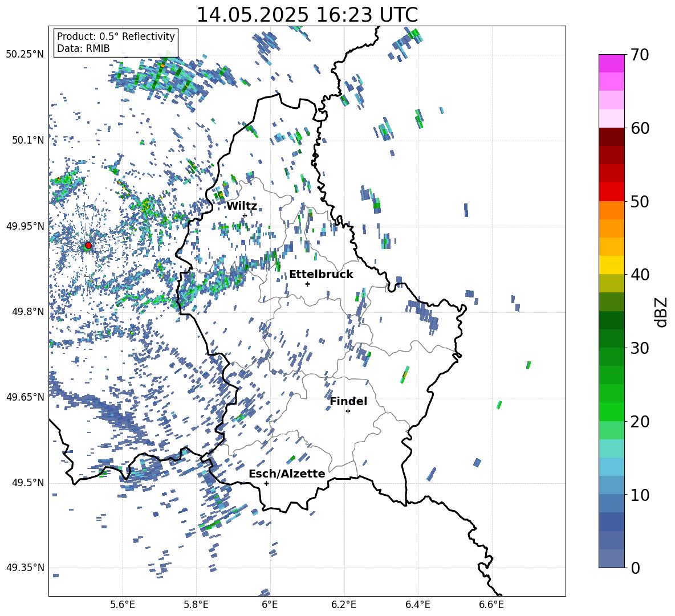Click the 6.4°E longitude label
Screen dimensions: 675x616
tap(417, 605)
